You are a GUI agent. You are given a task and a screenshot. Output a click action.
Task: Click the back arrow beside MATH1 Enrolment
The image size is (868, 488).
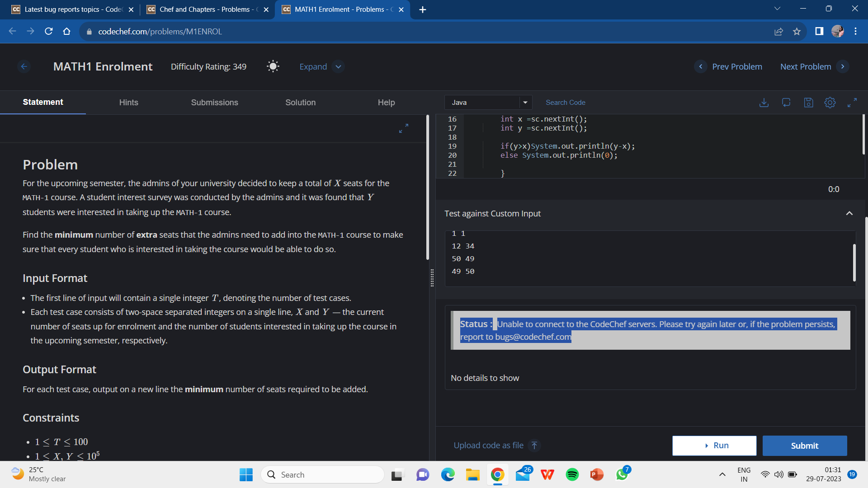point(24,66)
